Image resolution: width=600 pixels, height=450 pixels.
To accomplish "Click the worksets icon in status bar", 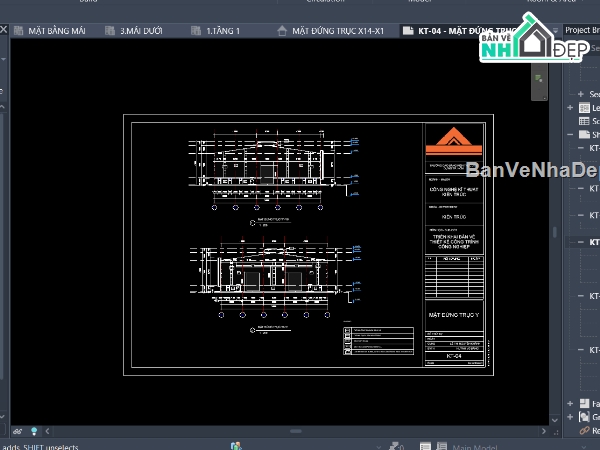I will tap(236, 446).
